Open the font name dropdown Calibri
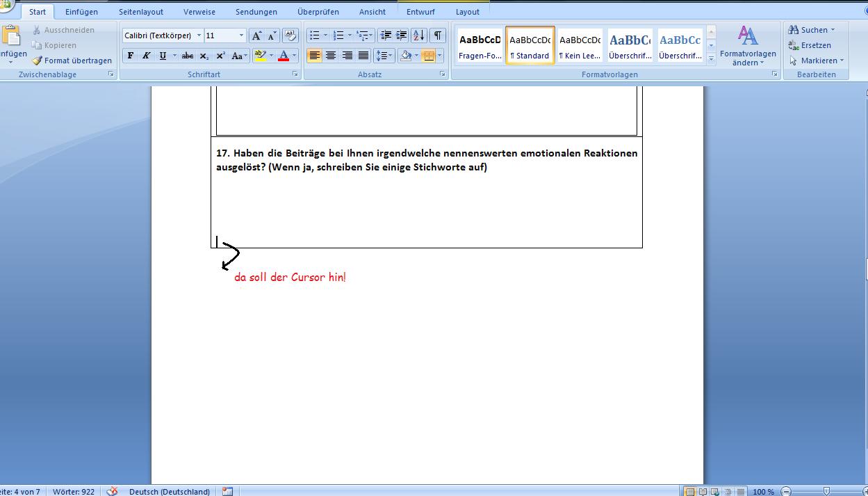This screenshot has height=496, width=868. pyautogui.click(x=199, y=35)
